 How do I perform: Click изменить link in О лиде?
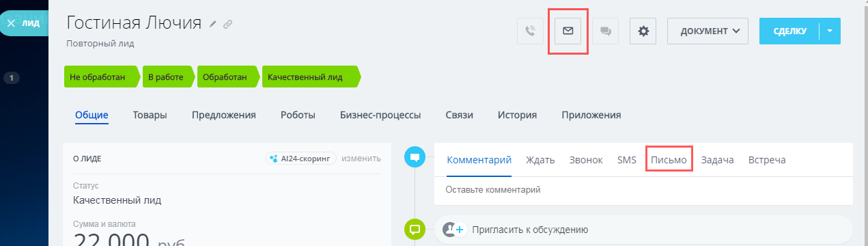(x=361, y=159)
